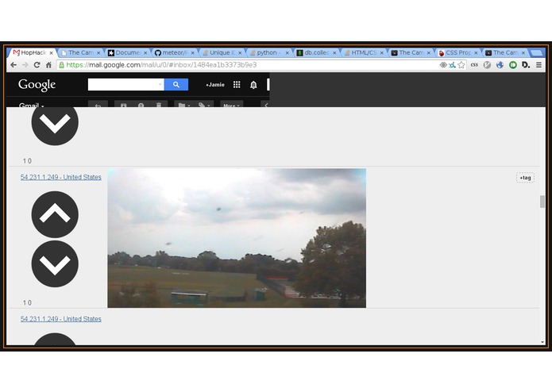Downvote the webcam image with the down arrow
552x392 pixels.
coord(55,263)
